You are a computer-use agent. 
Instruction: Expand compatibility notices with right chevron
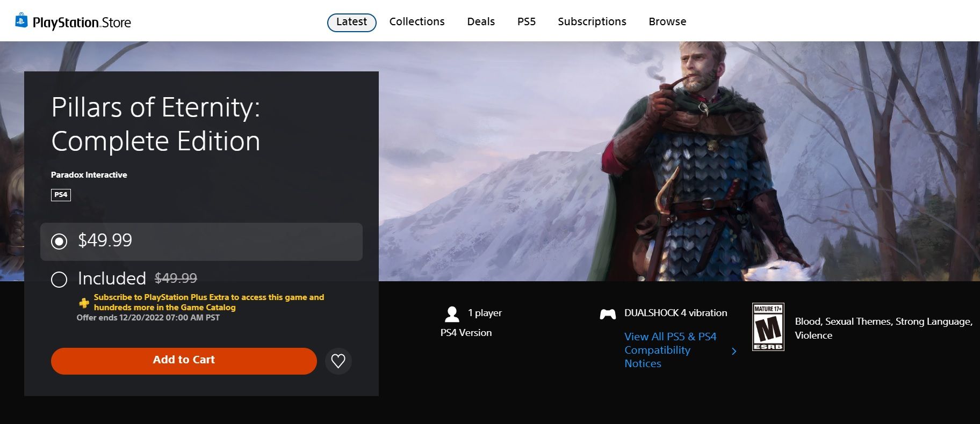tap(734, 351)
